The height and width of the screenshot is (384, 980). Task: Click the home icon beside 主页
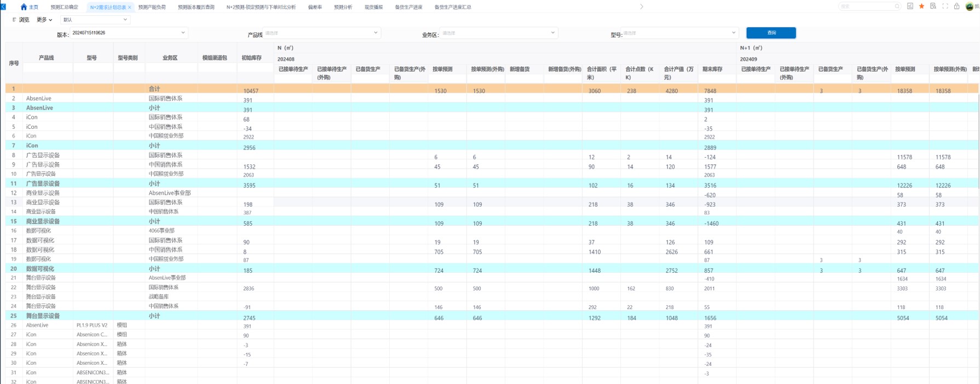[24, 7]
